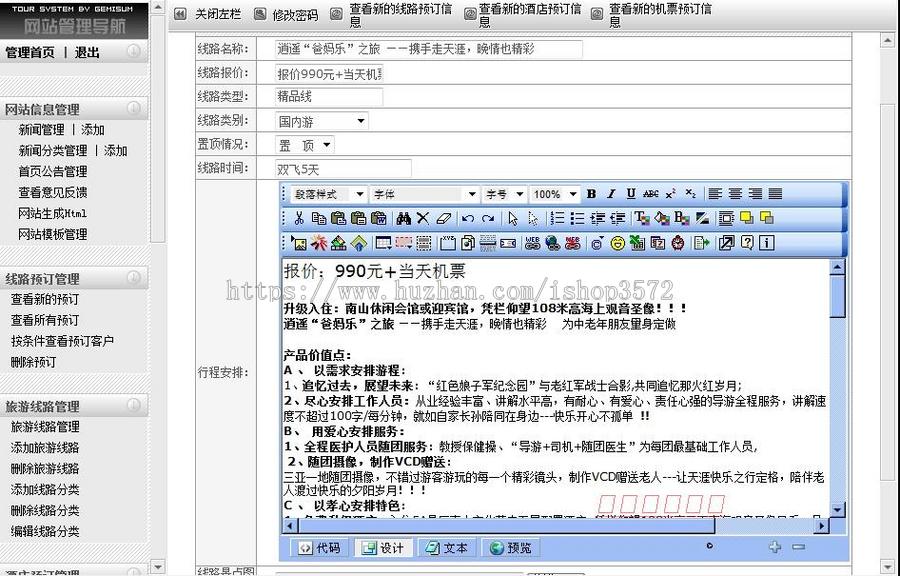This screenshot has width=900, height=576.
Task: Collapse the 旅游线路管理 sidebar section
Action: [x=133, y=405]
